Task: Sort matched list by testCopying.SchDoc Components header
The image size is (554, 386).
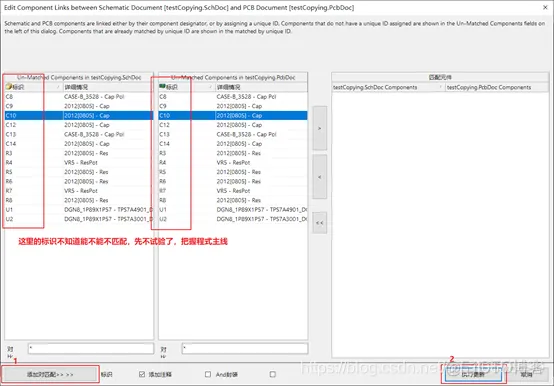Action: (x=388, y=87)
